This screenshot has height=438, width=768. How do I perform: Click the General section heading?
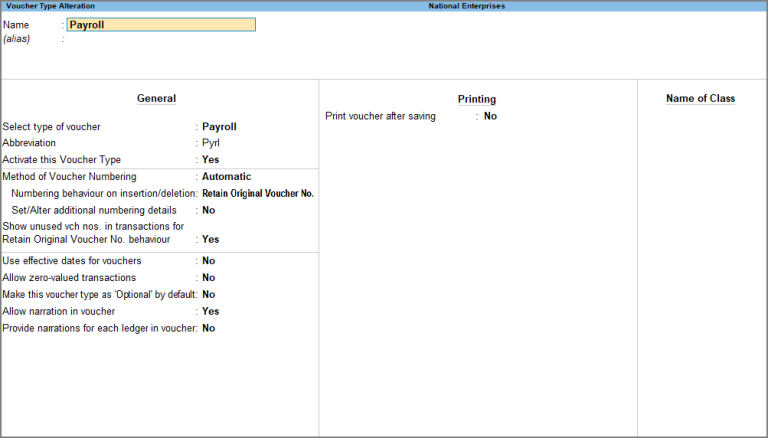156,98
